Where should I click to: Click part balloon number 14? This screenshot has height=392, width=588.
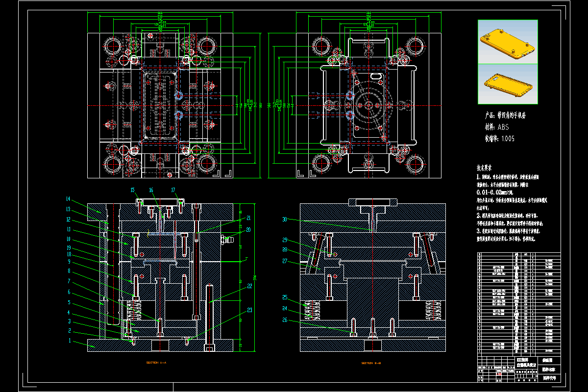click(x=68, y=199)
